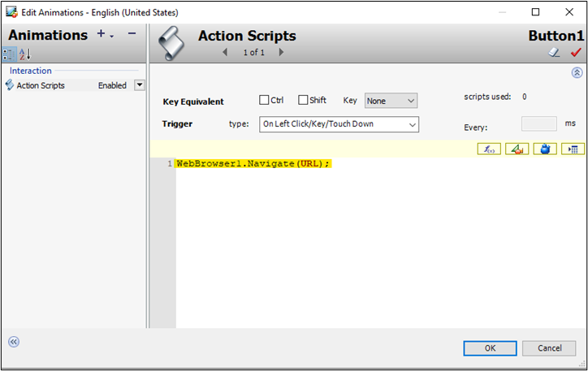The height and width of the screenshot is (371, 588).
Task: Click the 1 of 1 script counter
Action: point(254,53)
